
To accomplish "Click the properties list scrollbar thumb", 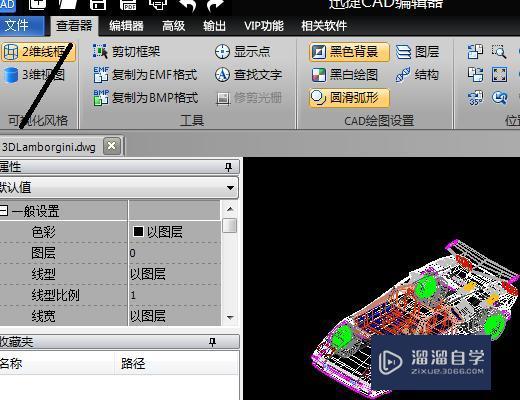I will 230,225.
